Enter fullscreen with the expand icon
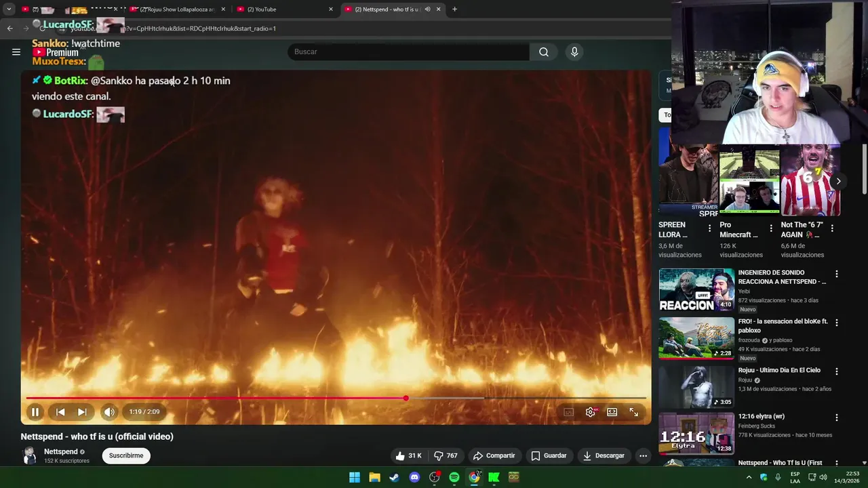This screenshot has width=868, height=488. coord(634,412)
